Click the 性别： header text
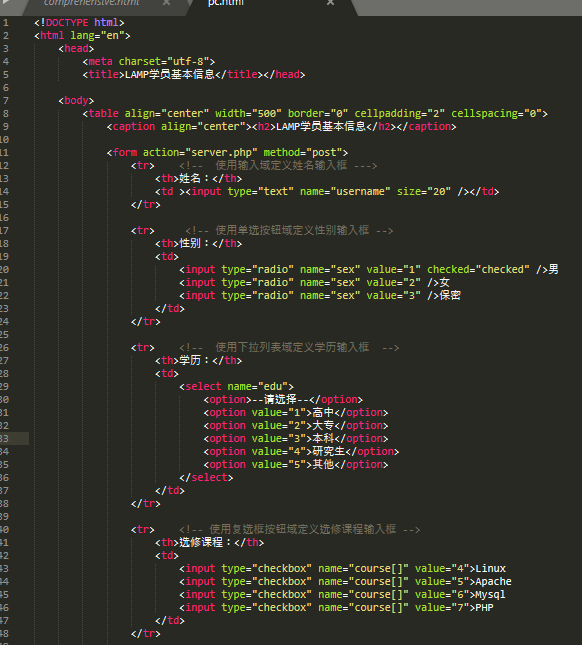582x645 pixels. coord(195,244)
